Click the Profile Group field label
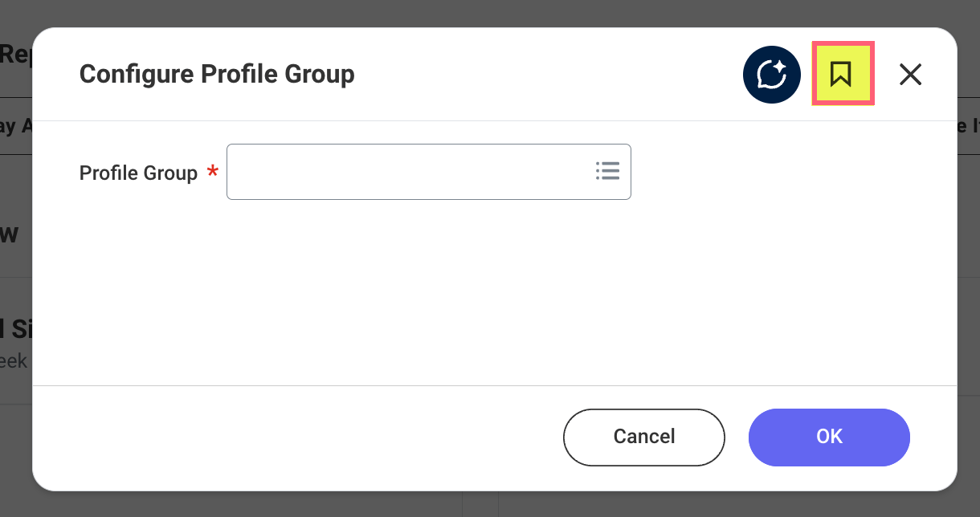The image size is (980, 517). point(138,173)
